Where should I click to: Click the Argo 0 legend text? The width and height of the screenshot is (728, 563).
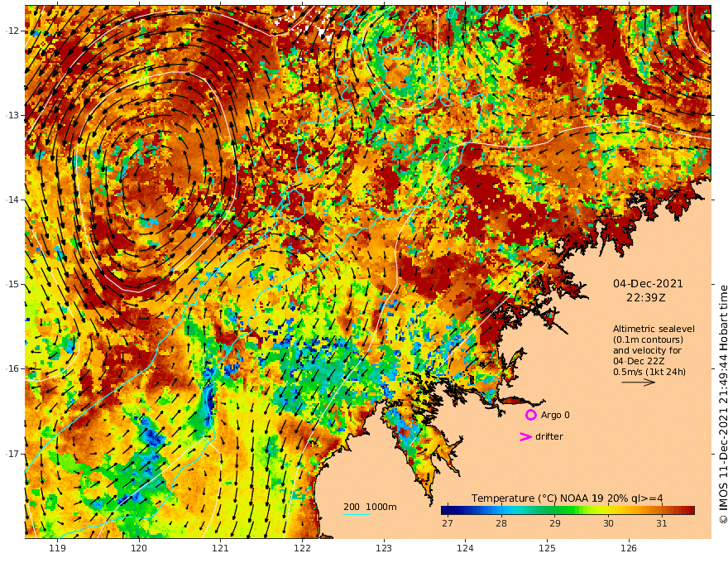tap(555, 415)
